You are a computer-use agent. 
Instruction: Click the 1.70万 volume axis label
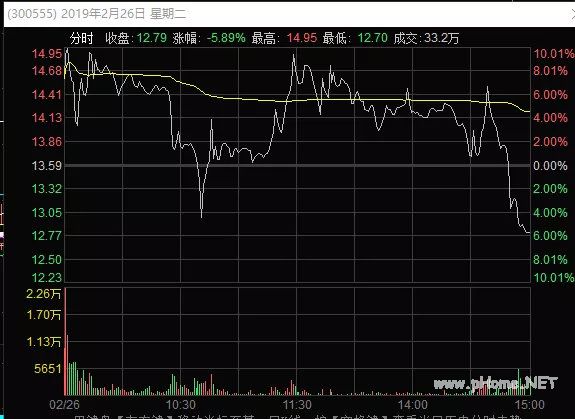tap(44, 315)
